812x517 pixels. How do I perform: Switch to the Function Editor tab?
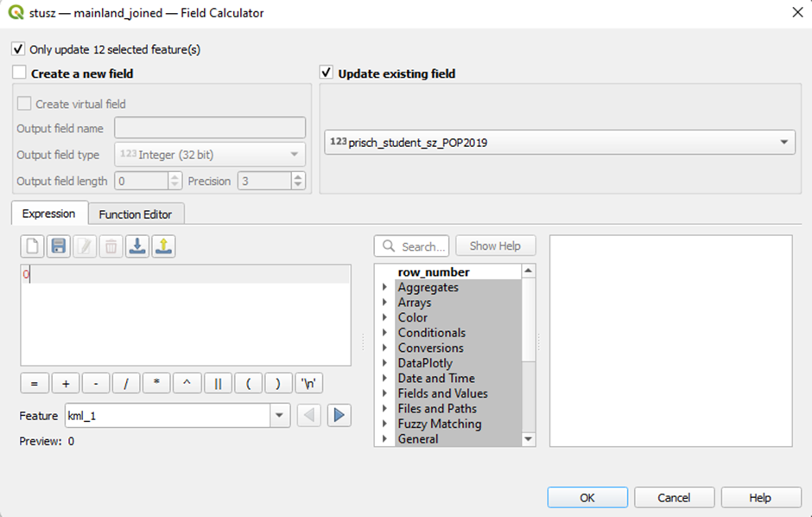point(136,214)
